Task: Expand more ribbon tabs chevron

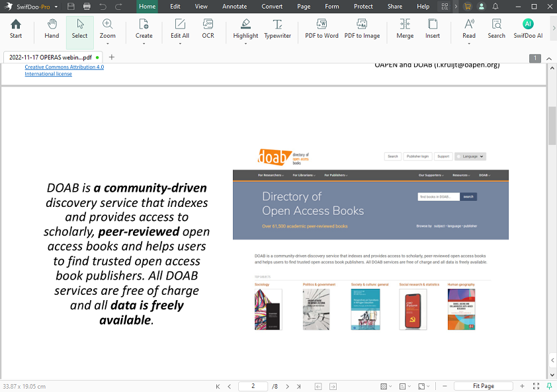Action: (456, 7)
